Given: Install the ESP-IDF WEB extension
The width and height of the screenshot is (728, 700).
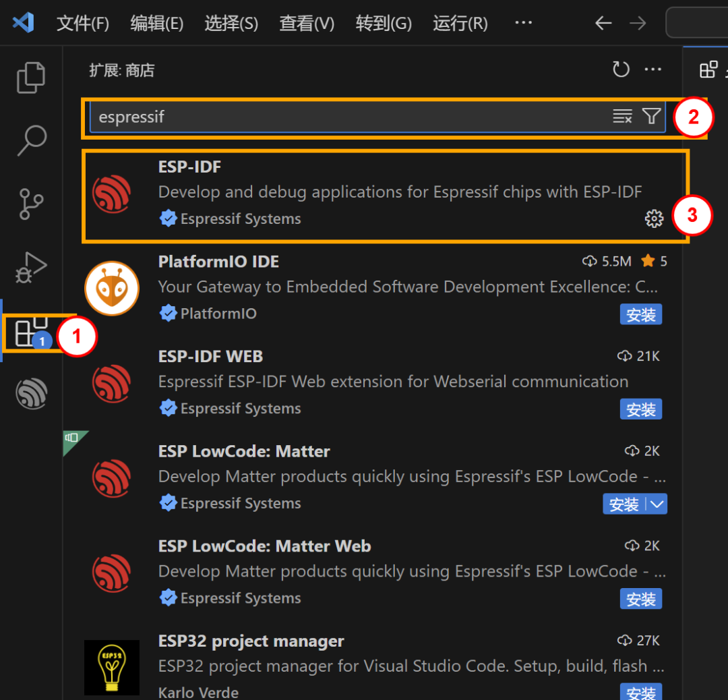Looking at the screenshot, I should (640, 409).
